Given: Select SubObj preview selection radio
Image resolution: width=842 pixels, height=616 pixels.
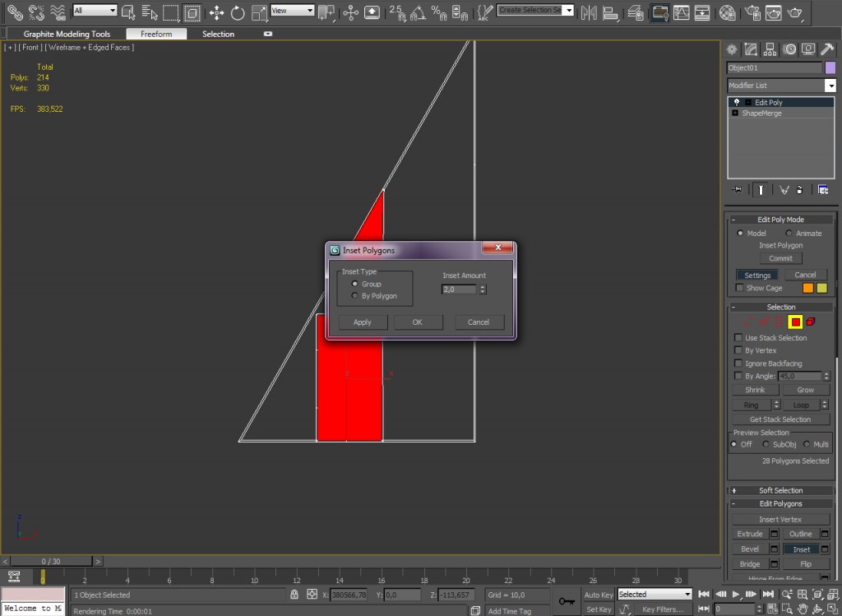Looking at the screenshot, I should click(x=766, y=444).
